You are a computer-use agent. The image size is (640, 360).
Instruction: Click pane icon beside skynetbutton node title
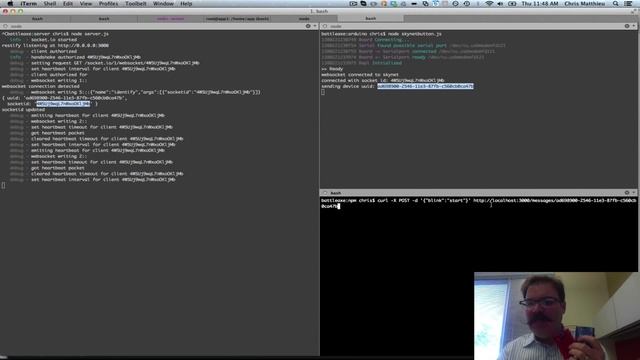point(325,26)
